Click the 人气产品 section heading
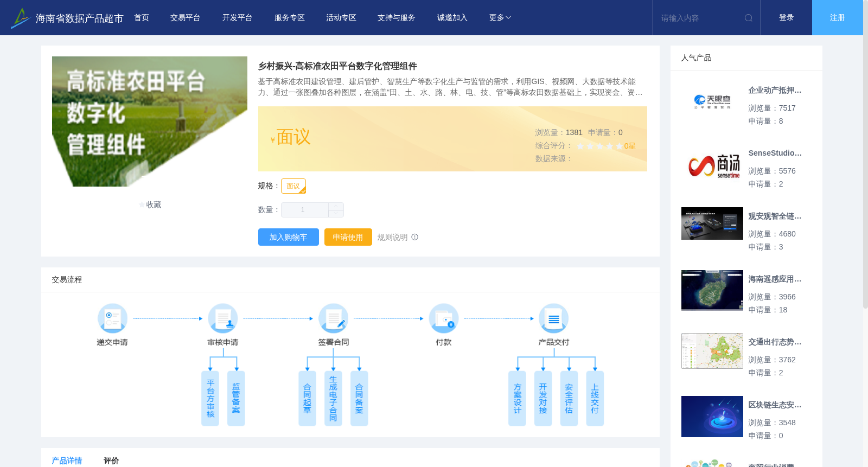The image size is (868, 467). click(696, 58)
